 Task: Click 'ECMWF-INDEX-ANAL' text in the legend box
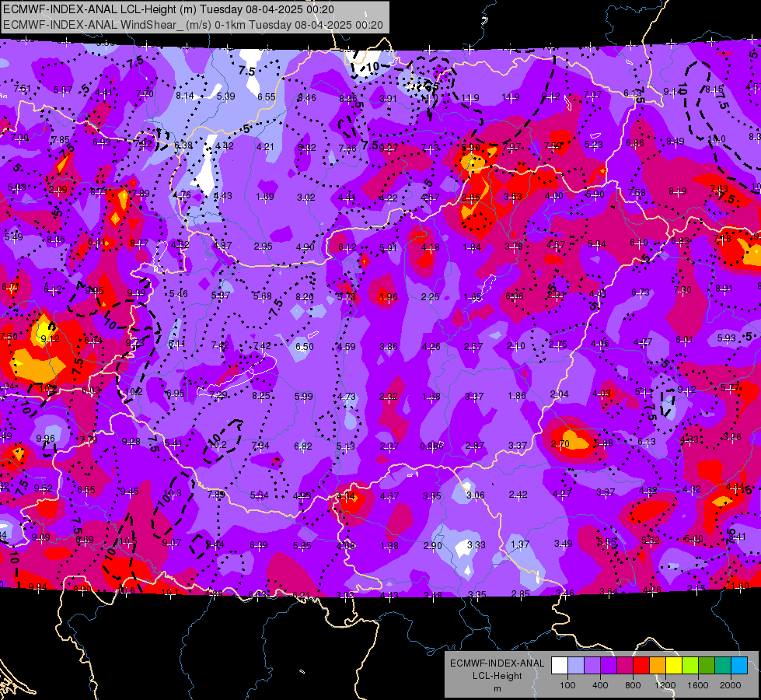click(x=497, y=663)
